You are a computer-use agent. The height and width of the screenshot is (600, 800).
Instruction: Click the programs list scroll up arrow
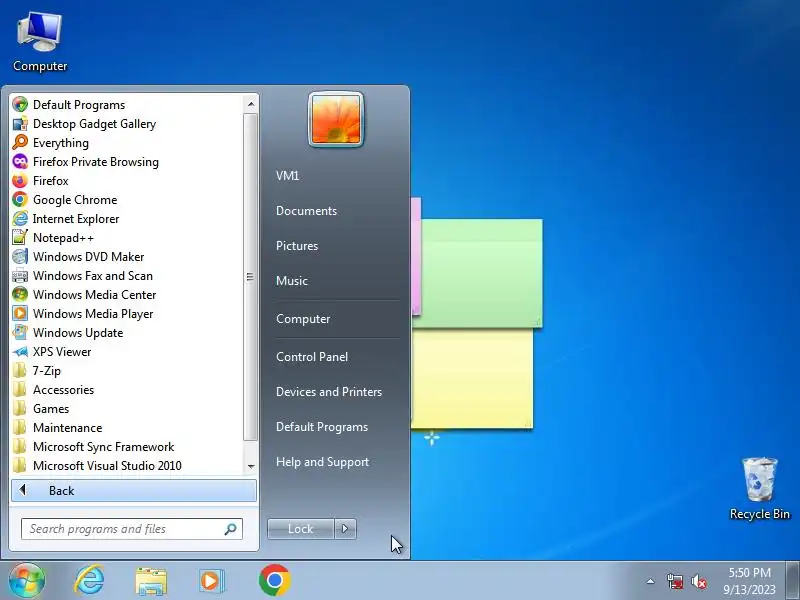tap(251, 105)
